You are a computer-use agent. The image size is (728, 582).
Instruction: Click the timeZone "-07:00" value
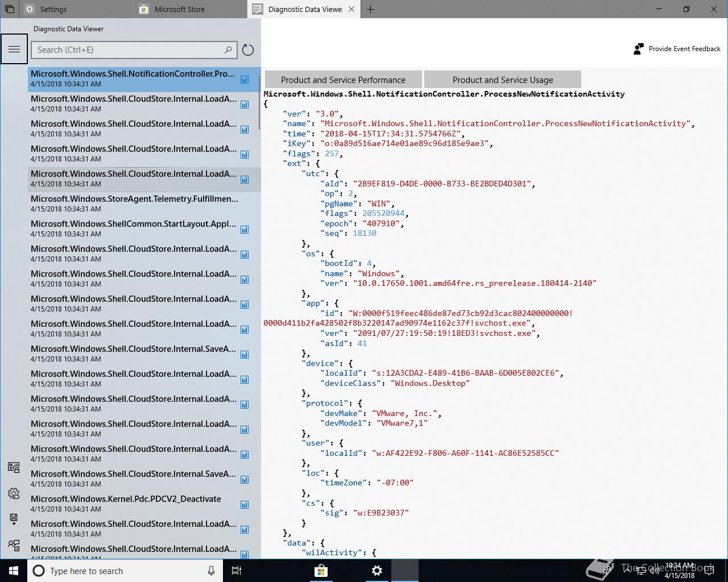tap(395, 483)
